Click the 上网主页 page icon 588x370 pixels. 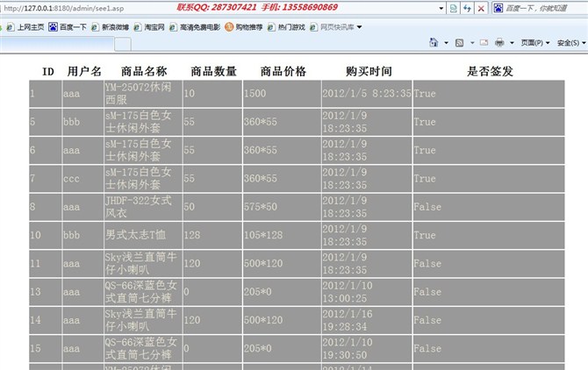[11, 27]
